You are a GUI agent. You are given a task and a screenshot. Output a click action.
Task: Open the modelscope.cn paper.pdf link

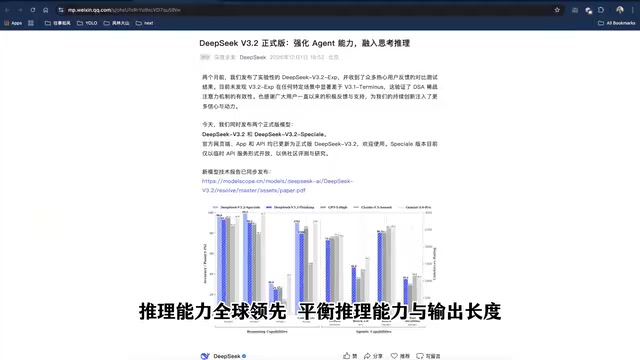pos(278,186)
